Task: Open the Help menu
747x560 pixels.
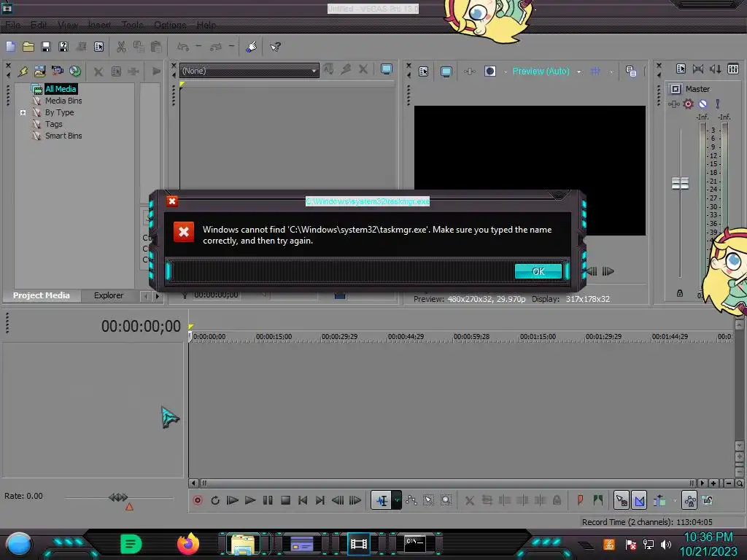Action: coord(206,25)
